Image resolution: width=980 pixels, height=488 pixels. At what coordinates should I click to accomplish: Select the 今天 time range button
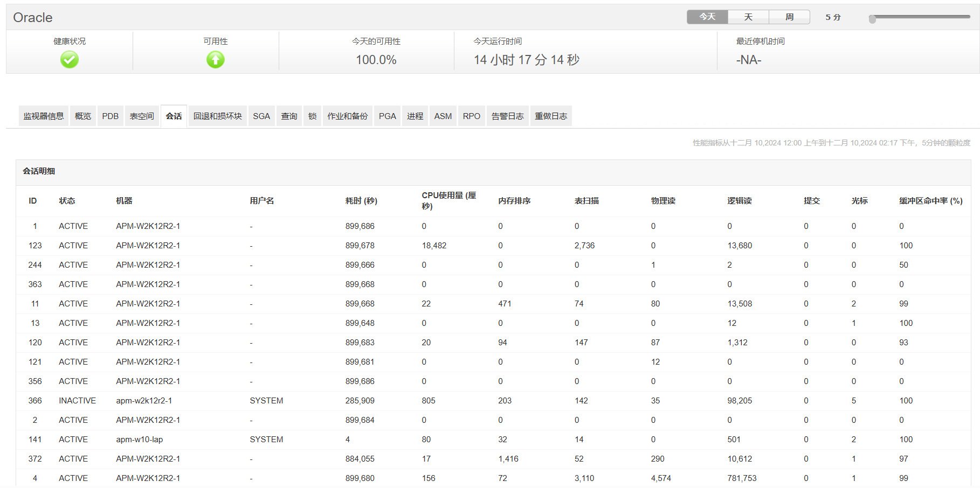pos(707,17)
